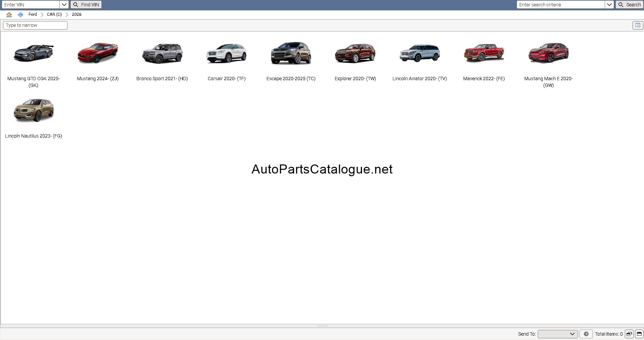
Task: Click the 'Lincoln Aviator 2020- (TV)' label
Action: coord(420,79)
